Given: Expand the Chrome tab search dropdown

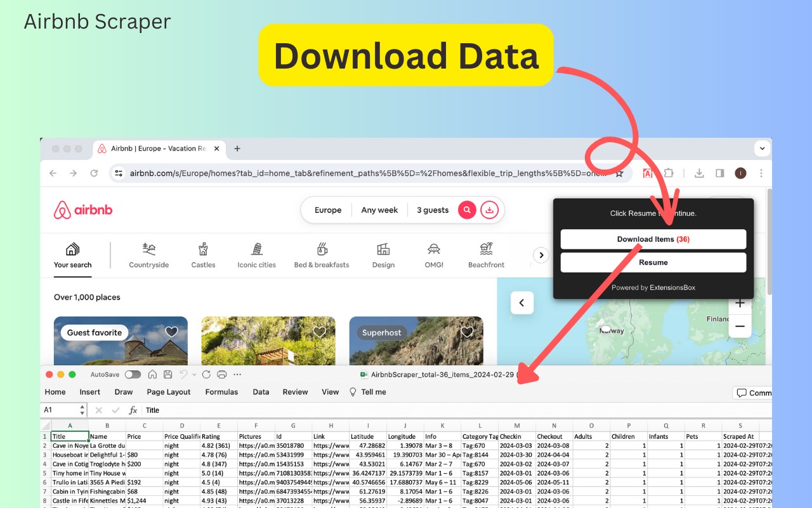Looking at the screenshot, I should point(762,149).
